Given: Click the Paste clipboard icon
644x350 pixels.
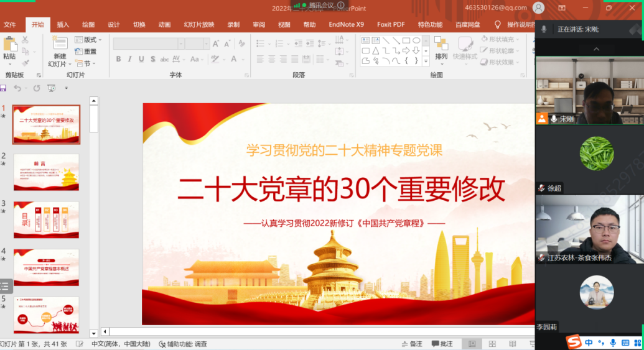Looking at the screenshot, I should [9, 46].
